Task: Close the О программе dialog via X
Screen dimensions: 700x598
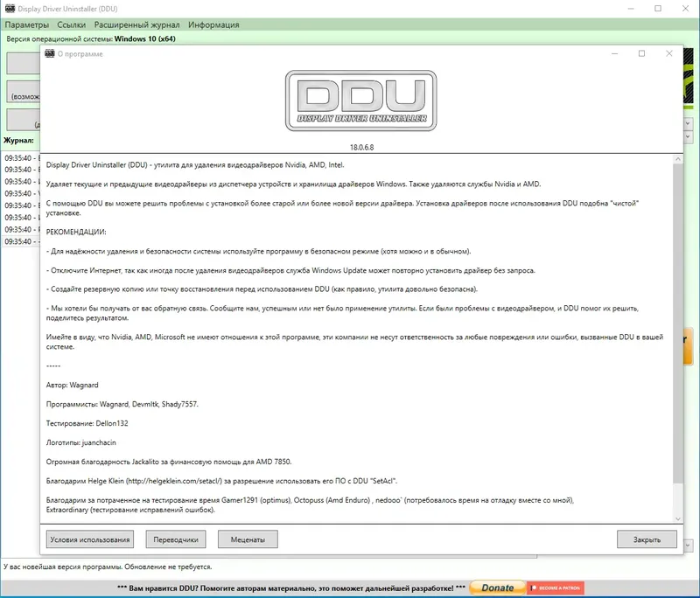Action: coord(668,53)
